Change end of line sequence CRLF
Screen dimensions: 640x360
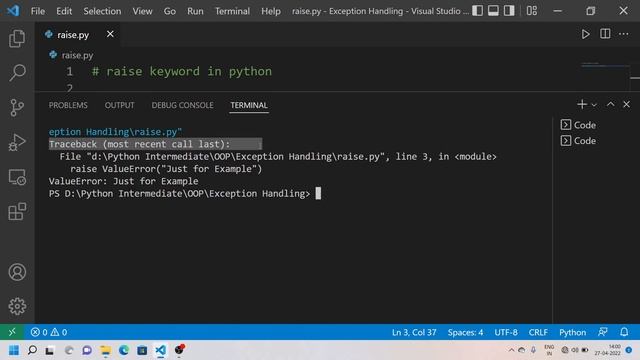point(538,332)
